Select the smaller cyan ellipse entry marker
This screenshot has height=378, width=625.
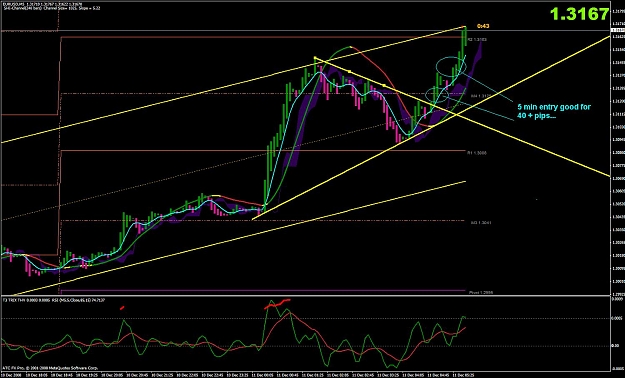(438, 94)
